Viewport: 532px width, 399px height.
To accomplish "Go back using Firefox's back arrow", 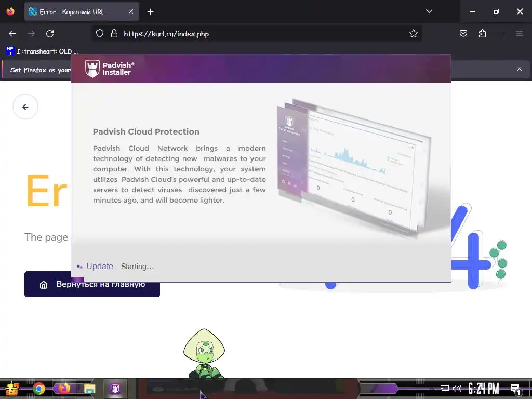I will pyautogui.click(x=12, y=34).
